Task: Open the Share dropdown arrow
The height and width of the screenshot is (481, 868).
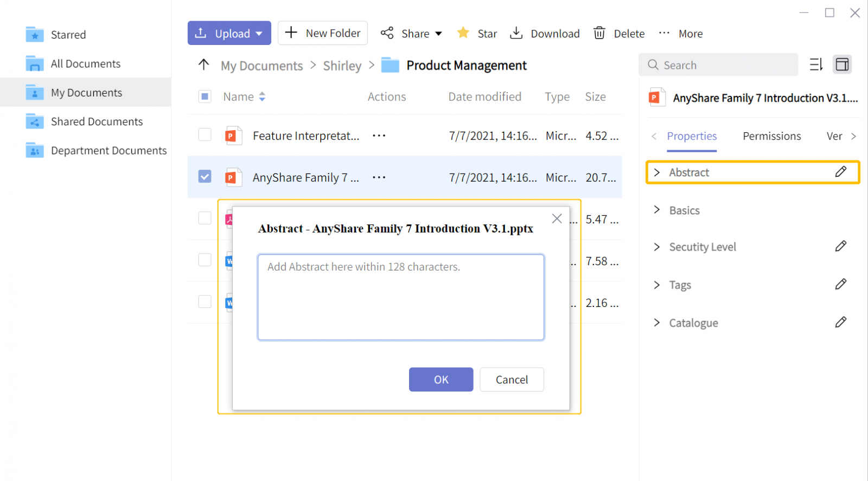Action: (438, 34)
